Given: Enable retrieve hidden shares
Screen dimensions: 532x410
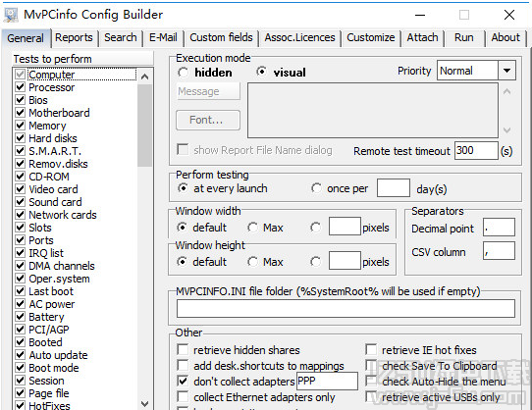Looking at the screenshot, I should [x=183, y=349].
